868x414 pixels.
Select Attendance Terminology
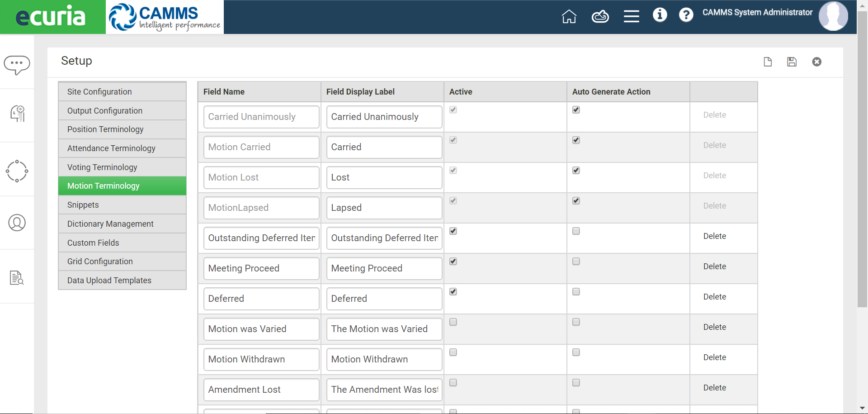click(122, 148)
